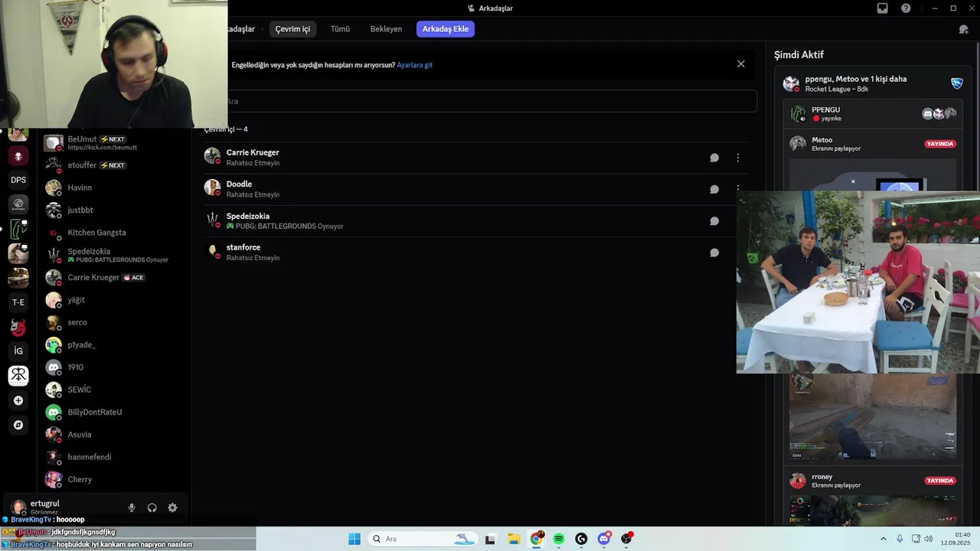
Task: Open user settings gear
Action: click(172, 507)
